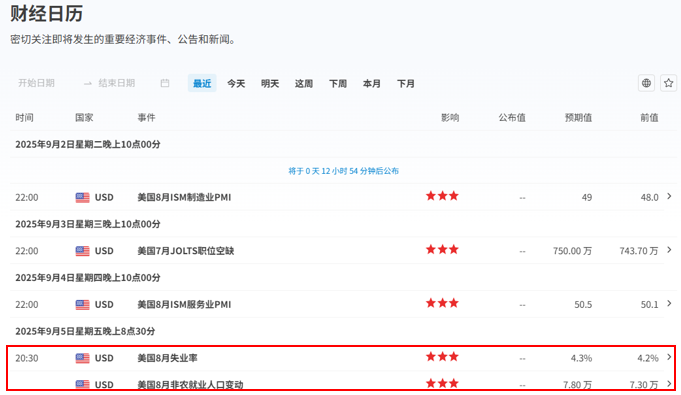Screen dimensions: 681x395
Task: Open the calendar date picker icon
Action: tap(165, 83)
